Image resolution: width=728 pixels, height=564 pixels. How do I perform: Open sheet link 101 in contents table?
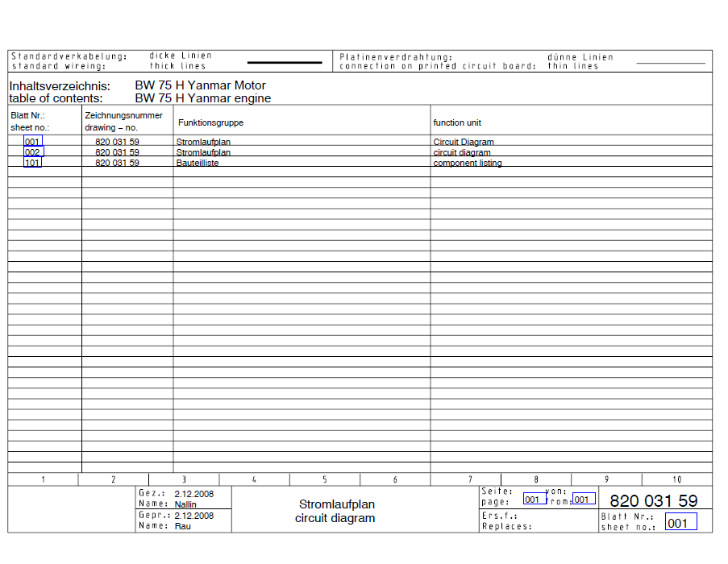click(x=32, y=162)
